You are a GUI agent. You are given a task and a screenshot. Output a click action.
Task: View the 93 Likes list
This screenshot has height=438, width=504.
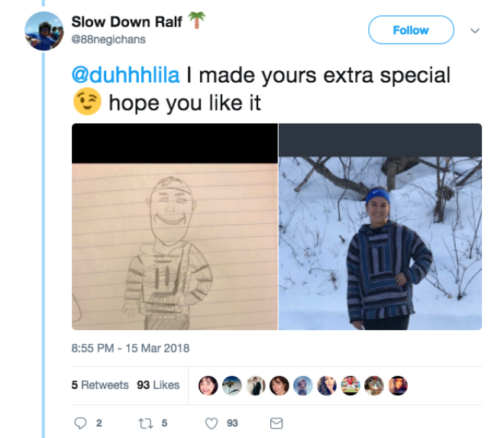click(x=158, y=385)
